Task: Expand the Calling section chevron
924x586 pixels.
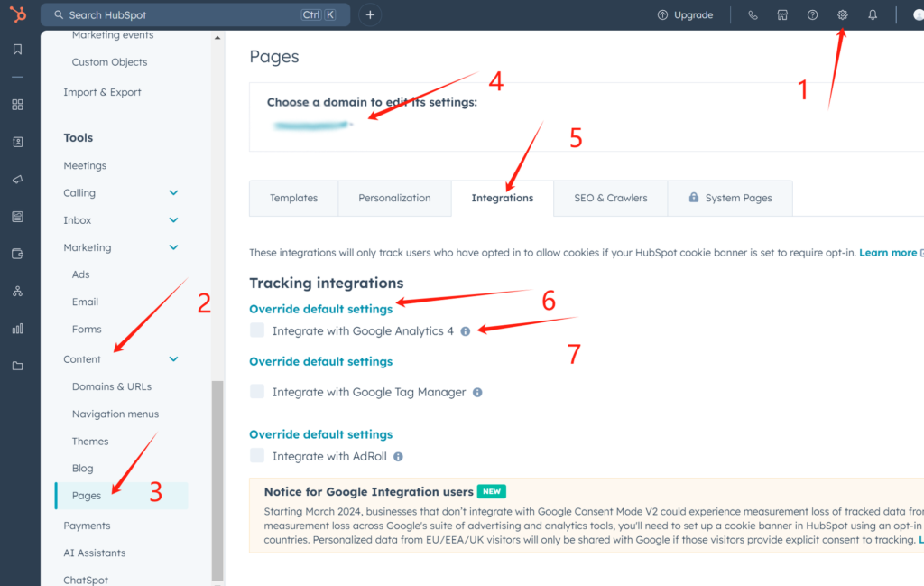Action: tap(173, 193)
